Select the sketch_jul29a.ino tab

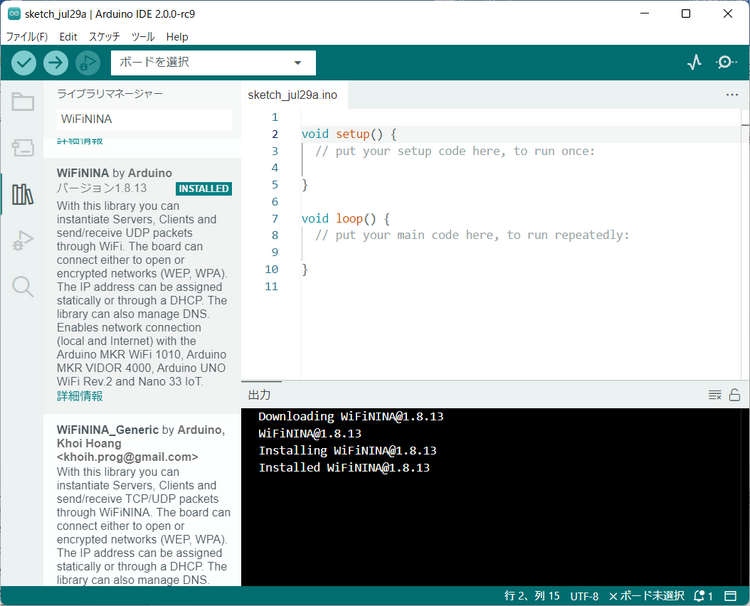click(293, 95)
